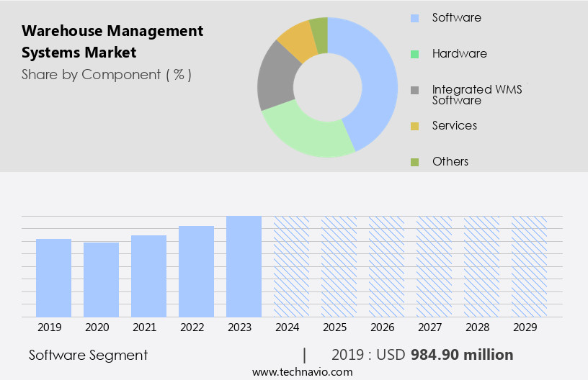The image size is (588, 380).
Task: Click the gray Integrated WMS Software swatch
Action: pos(414,91)
